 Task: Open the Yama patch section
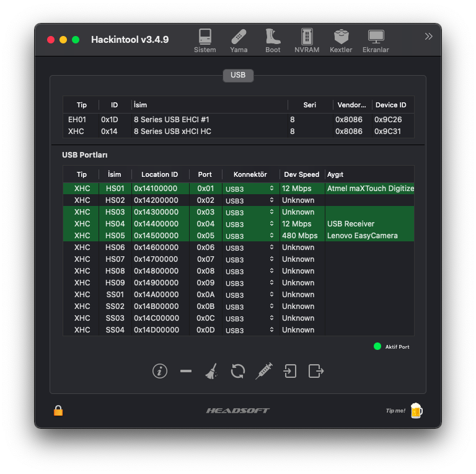[x=239, y=41]
